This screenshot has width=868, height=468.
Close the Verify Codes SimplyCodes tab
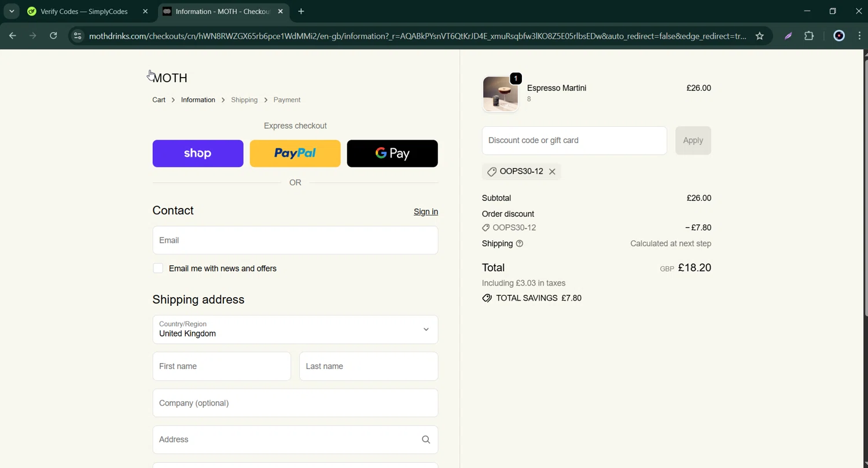[x=145, y=12]
